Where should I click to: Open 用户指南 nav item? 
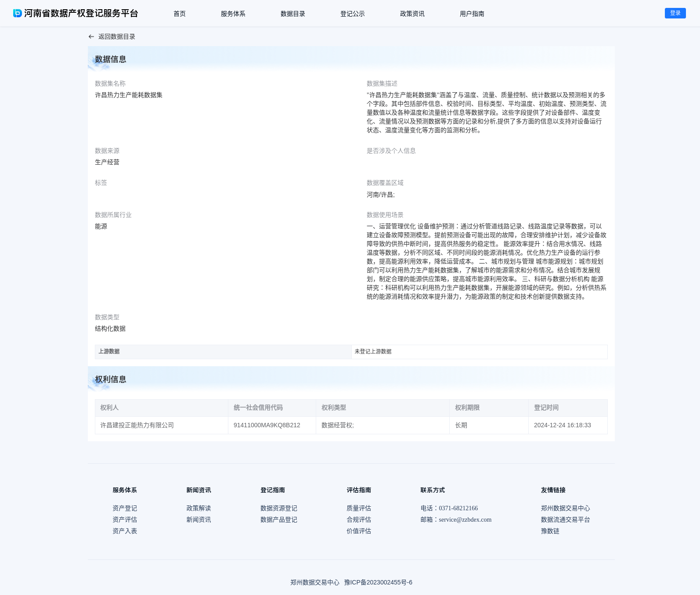[x=472, y=14]
